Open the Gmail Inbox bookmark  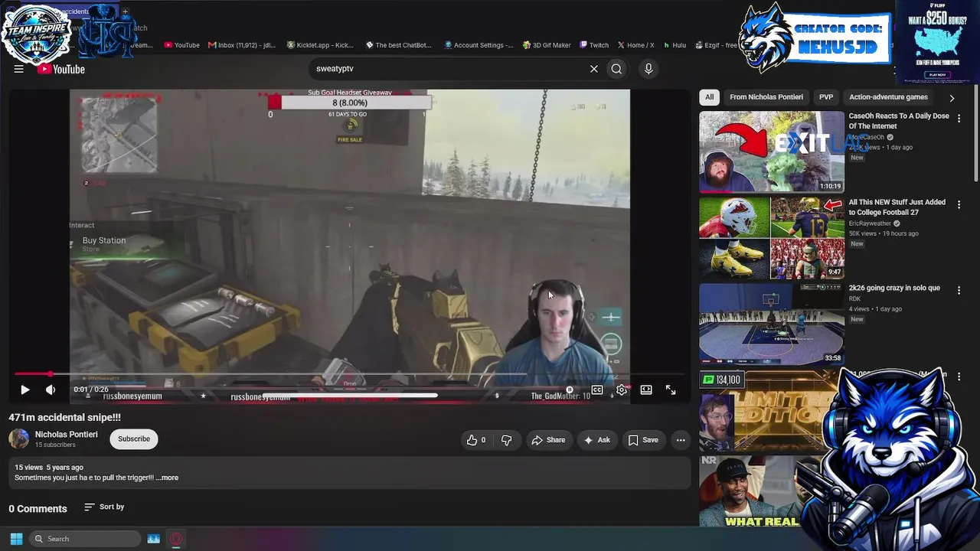pyautogui.click(x=241, y=45)
